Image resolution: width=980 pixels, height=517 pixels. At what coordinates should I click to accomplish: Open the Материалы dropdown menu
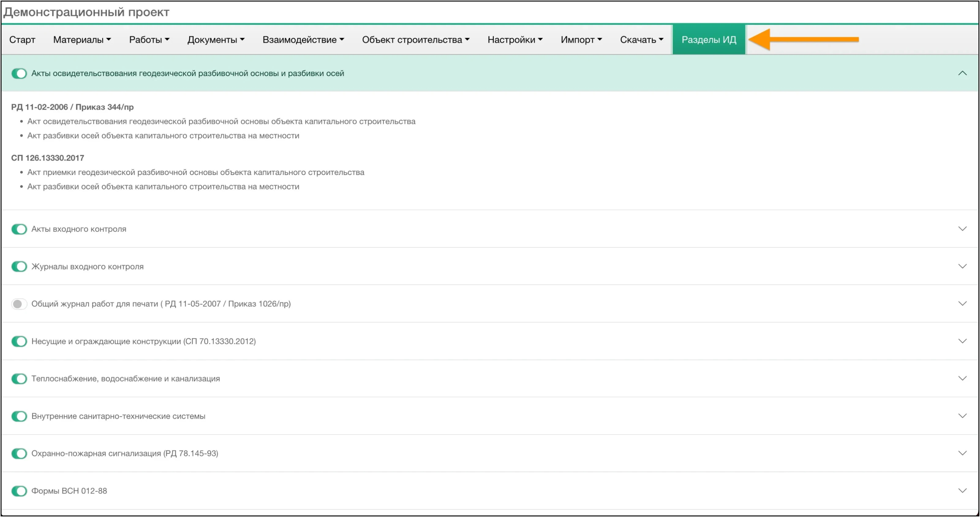coord(82,40)
